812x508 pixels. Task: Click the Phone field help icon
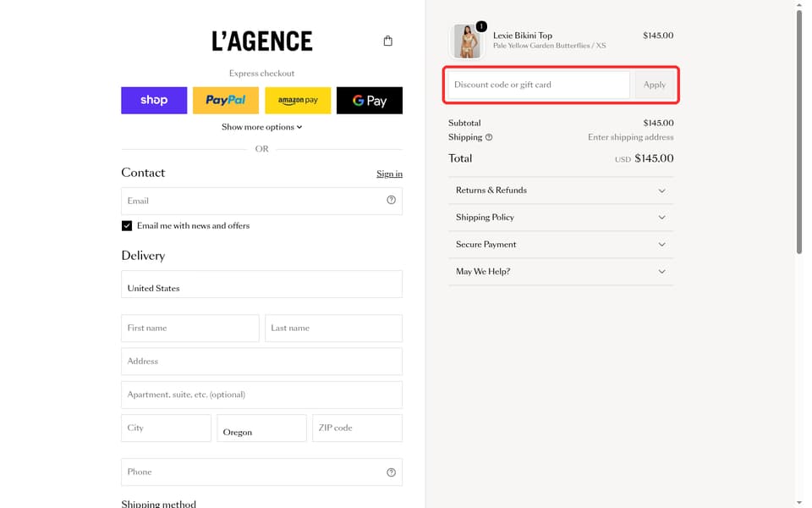pos(391,472)
